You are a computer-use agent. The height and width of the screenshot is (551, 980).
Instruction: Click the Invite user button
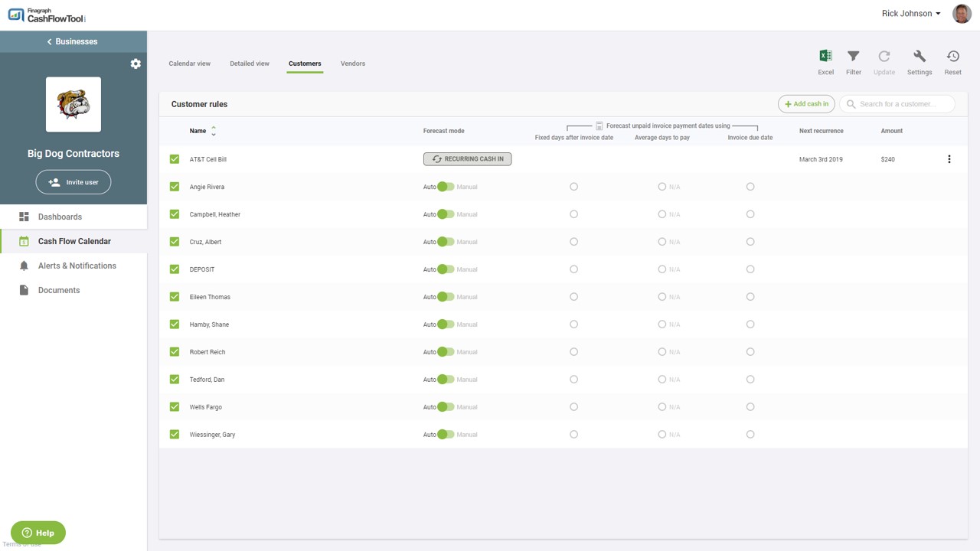(73, 182)
